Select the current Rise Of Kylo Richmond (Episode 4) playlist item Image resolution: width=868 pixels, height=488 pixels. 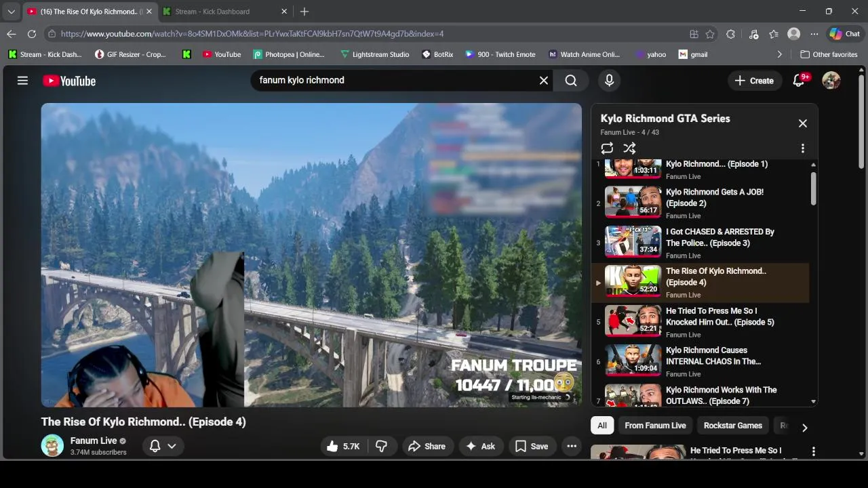tap(701, 283)
